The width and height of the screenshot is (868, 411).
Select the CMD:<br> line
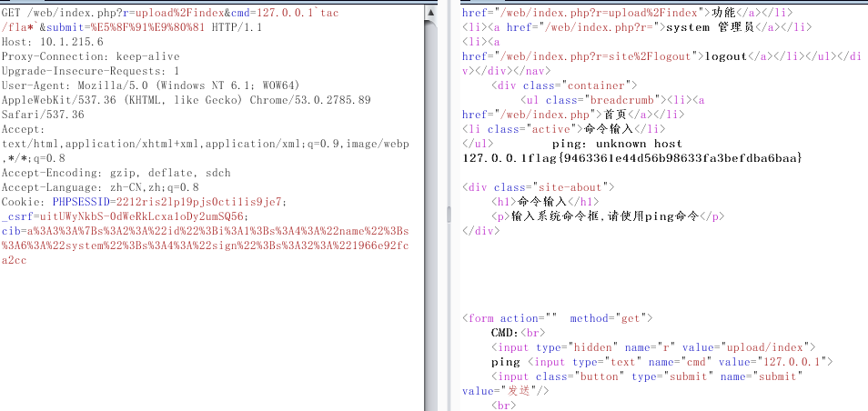518,333
